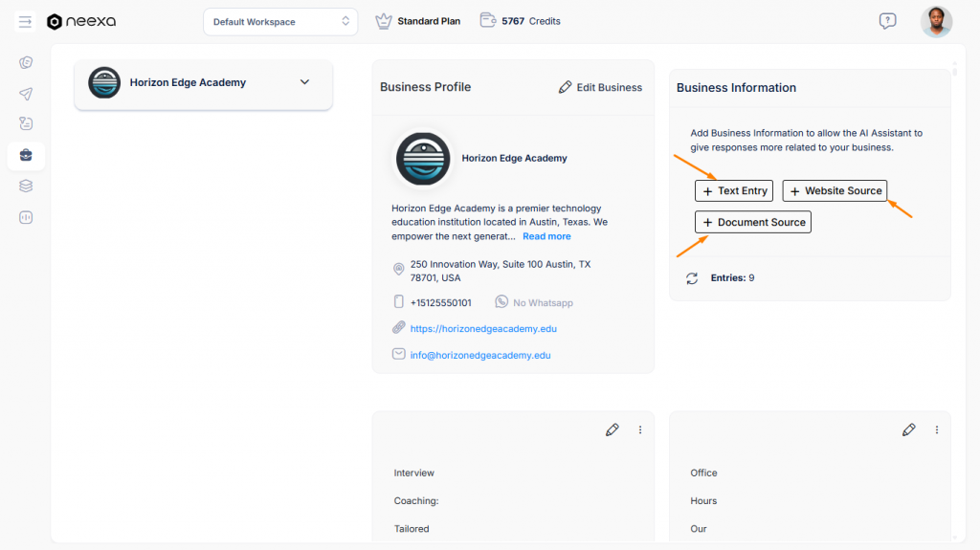Click pencil icon on Interview Coaching card
The image size is (980, 550).
[612, 430]
